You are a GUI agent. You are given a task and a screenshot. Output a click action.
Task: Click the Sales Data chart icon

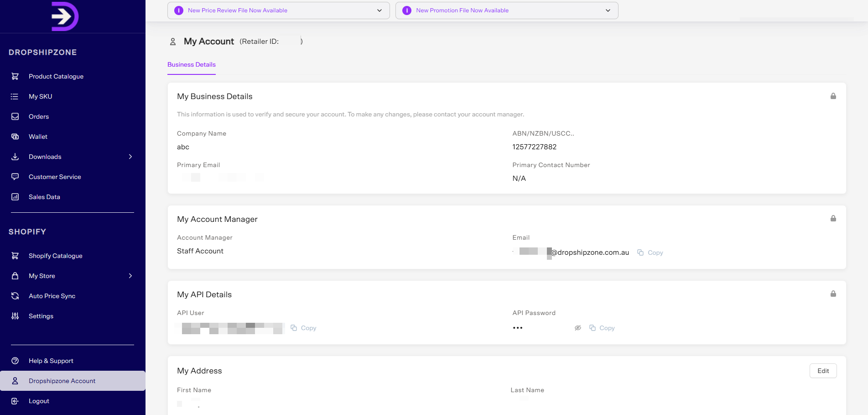pos(15,197)
